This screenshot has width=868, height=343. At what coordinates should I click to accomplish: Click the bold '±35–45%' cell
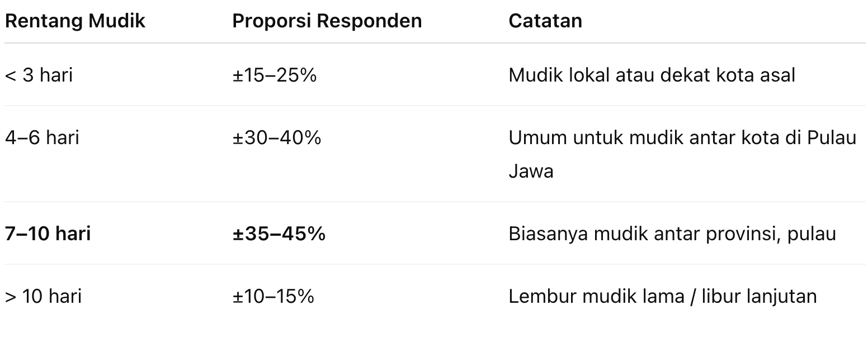(279, 234)
